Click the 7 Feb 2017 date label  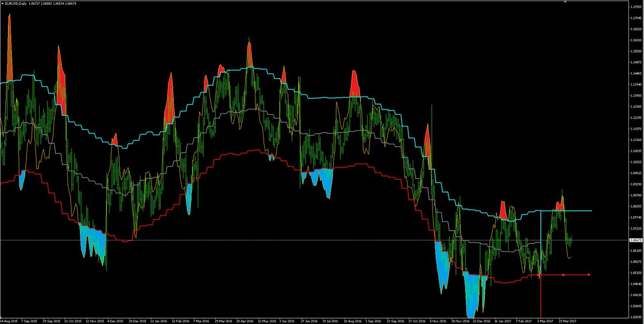(524, 321)
